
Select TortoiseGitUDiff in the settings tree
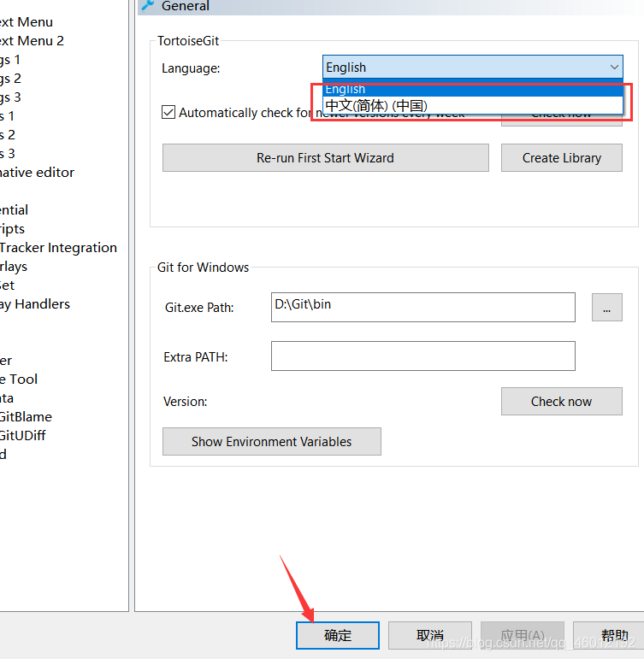(x=23, y=435)
